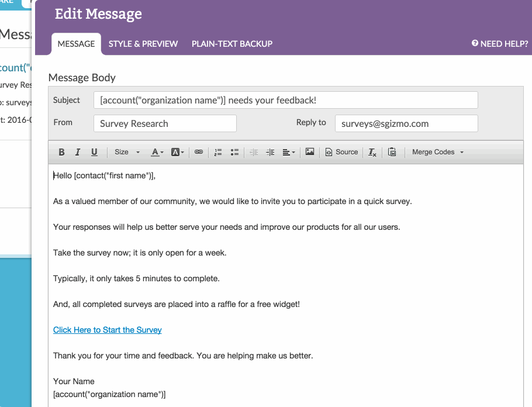Toggle Underline formatting in the editor toolbar
532x407 pixels.
pyautogui.click(x=94, y=152)
